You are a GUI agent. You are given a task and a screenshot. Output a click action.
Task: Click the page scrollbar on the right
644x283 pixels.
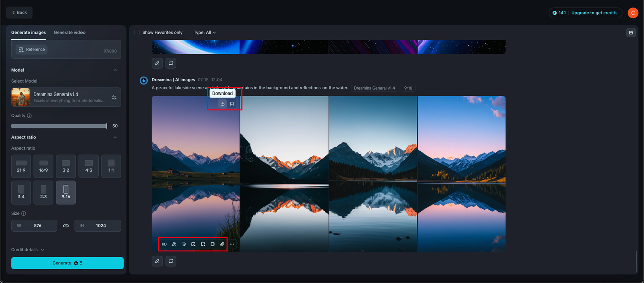(636, 261)
